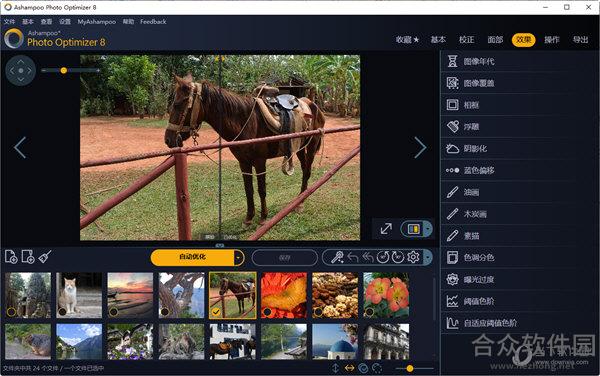Viewport: 600px width, 376px height.
Task: Click the fullscreen expand arrows icon
Action: pos(386,229)
